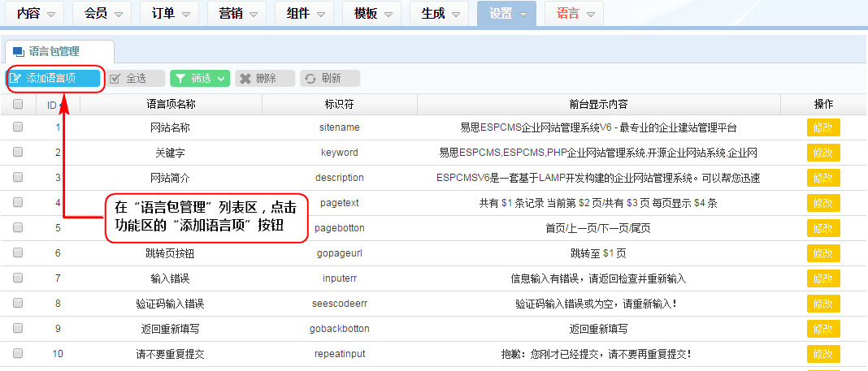Expand the 设置 menu dropdown

click(507, 14)
